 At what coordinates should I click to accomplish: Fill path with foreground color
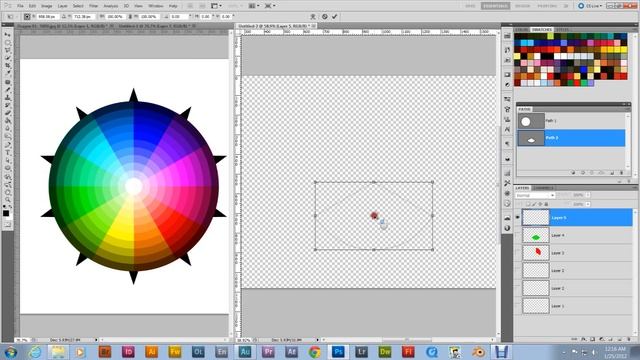(573, 173)
